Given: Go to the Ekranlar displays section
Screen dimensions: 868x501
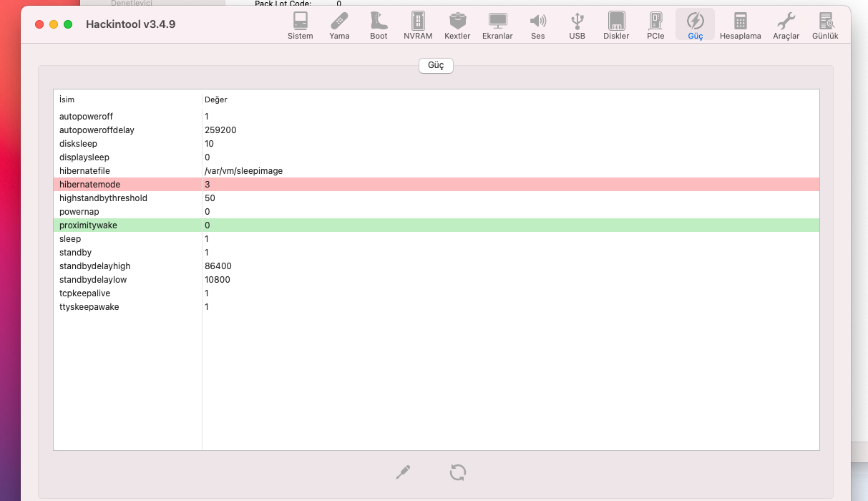Looking at the screenshot, I should pos(497,25).
